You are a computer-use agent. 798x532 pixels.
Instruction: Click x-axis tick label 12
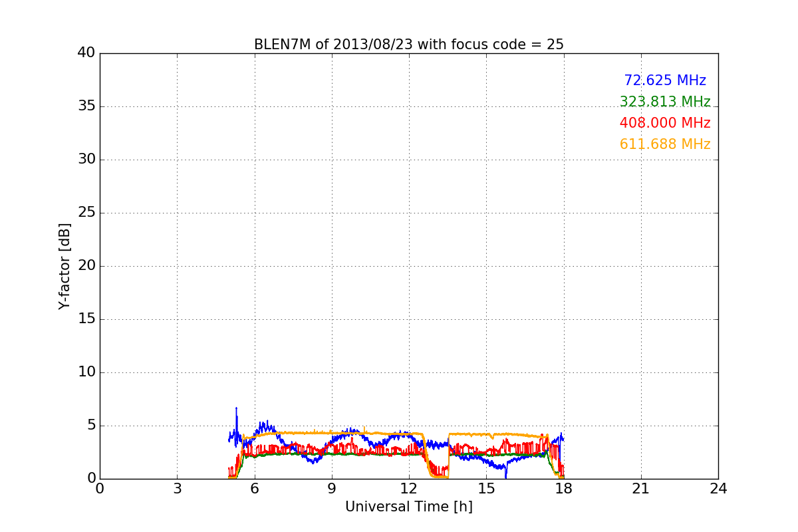[x=409, y=489]
